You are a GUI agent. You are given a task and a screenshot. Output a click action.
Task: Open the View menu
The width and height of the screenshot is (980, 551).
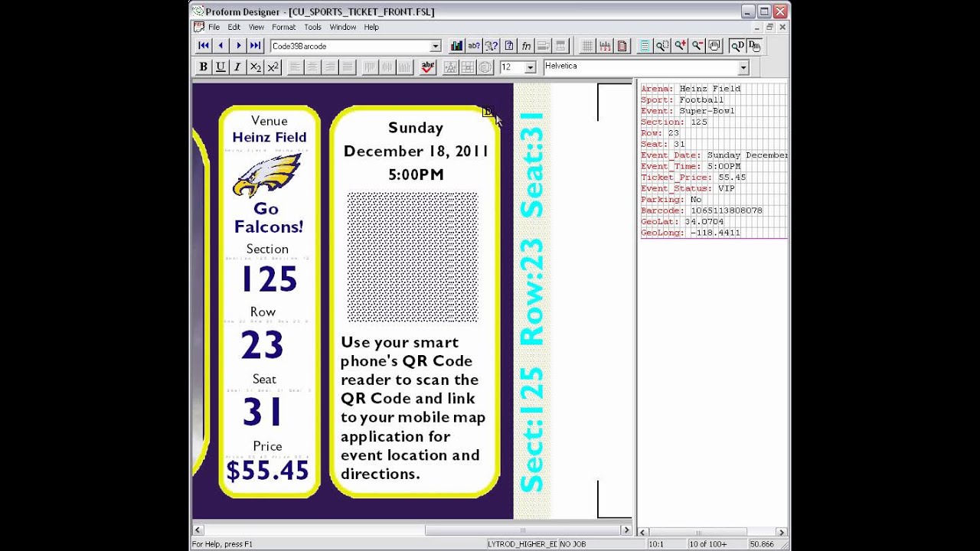click(x=256, y=27)
